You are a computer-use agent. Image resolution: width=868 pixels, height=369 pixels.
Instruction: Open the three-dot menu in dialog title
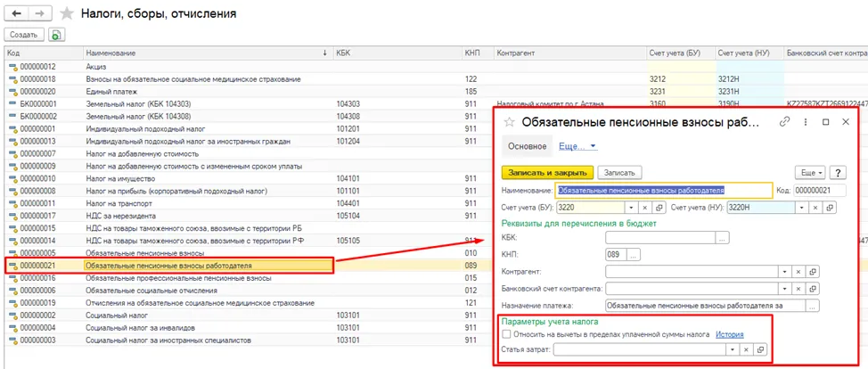coord(806,122)
